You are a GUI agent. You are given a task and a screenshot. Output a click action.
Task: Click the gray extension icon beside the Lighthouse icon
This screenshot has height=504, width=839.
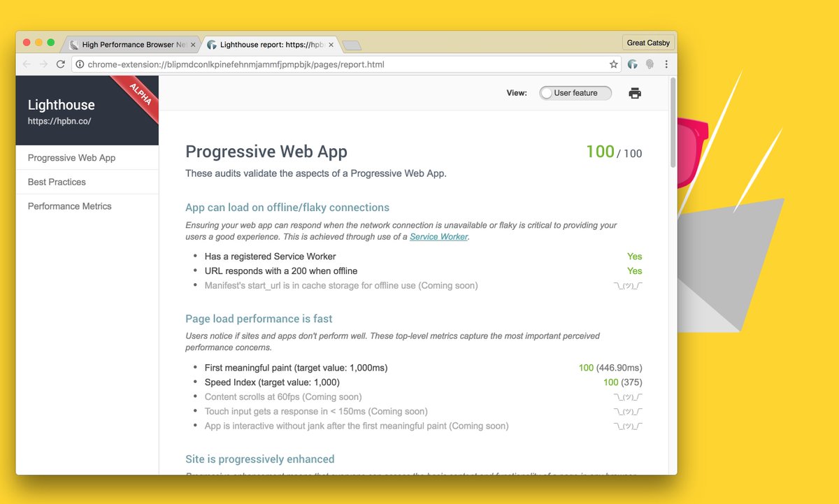click(650, 64)
